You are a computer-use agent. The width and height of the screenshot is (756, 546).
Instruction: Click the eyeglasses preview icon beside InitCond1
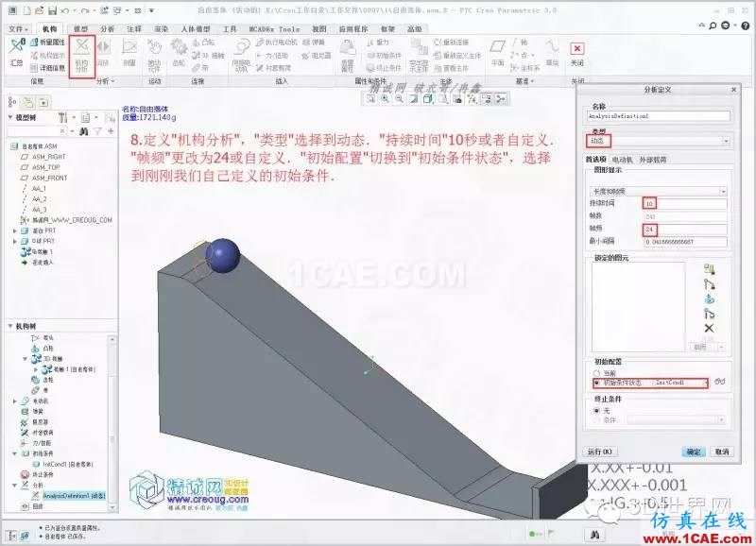(720, 382)
